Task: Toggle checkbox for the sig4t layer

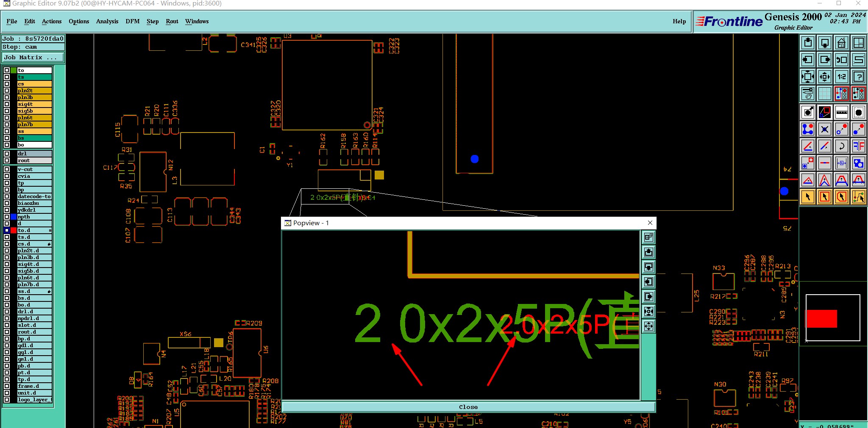Action: click(x=7, y=104)
